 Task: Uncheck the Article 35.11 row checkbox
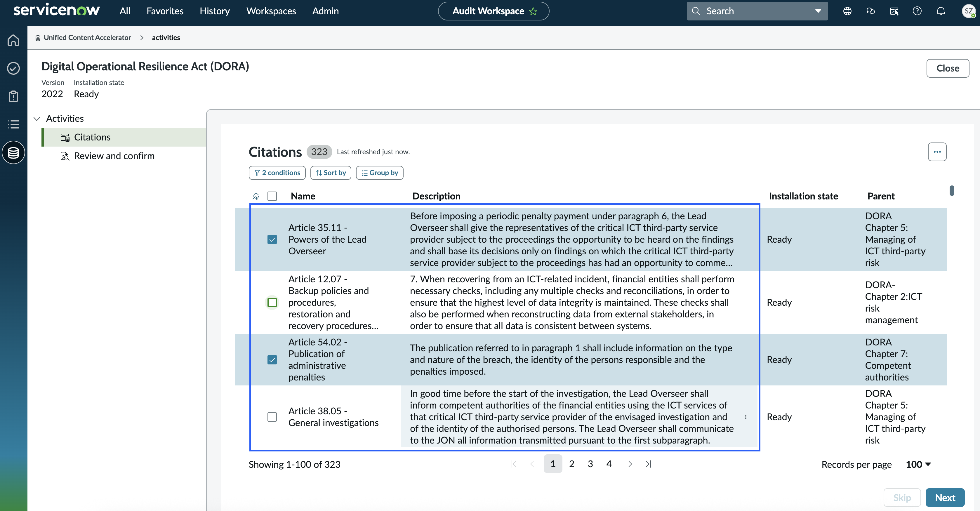pyautogui.click(x=272, y=239)
